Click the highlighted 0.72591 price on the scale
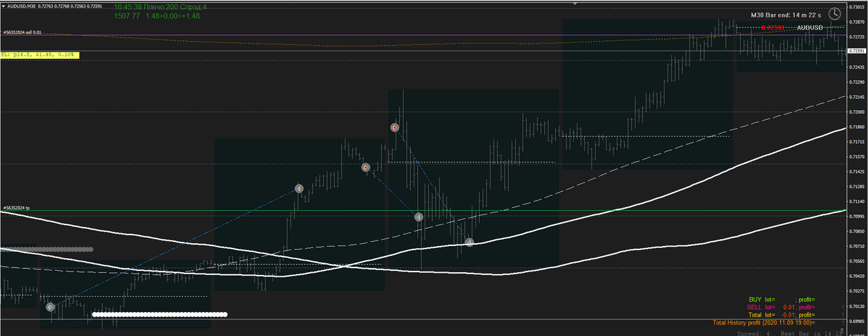 [857, 51]
